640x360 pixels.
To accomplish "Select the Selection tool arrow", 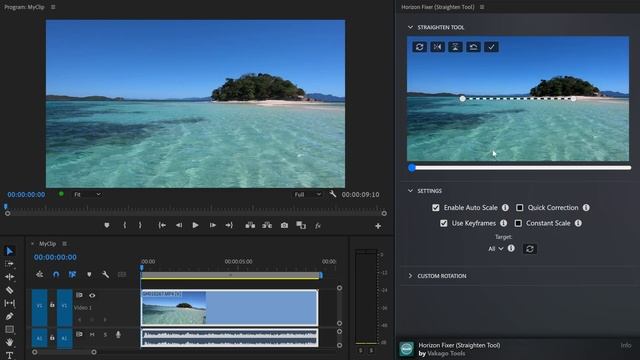I will [x=9, y=251].
